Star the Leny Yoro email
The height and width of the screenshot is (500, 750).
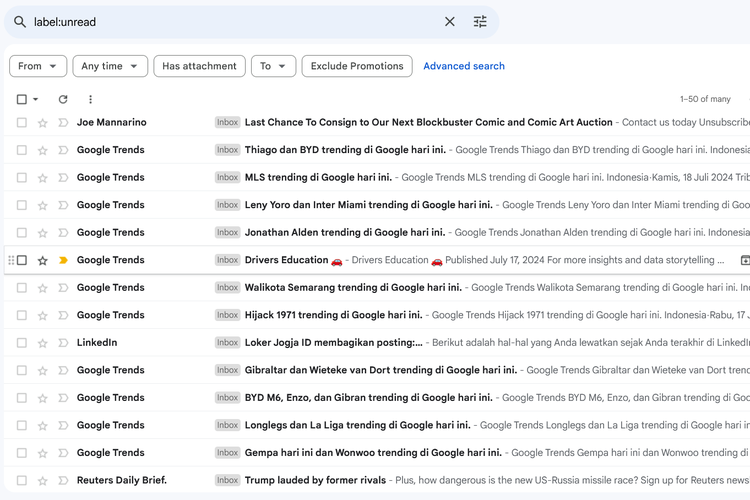click(43, 206)
